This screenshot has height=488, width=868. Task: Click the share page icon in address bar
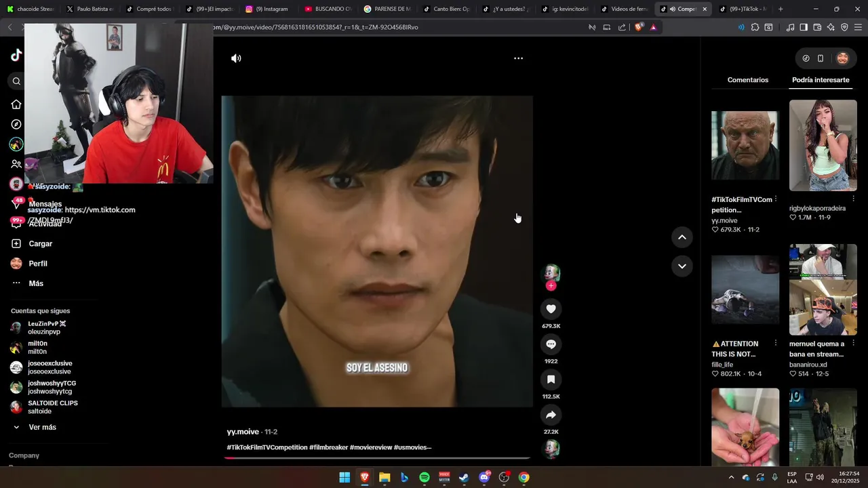[622, 27]
